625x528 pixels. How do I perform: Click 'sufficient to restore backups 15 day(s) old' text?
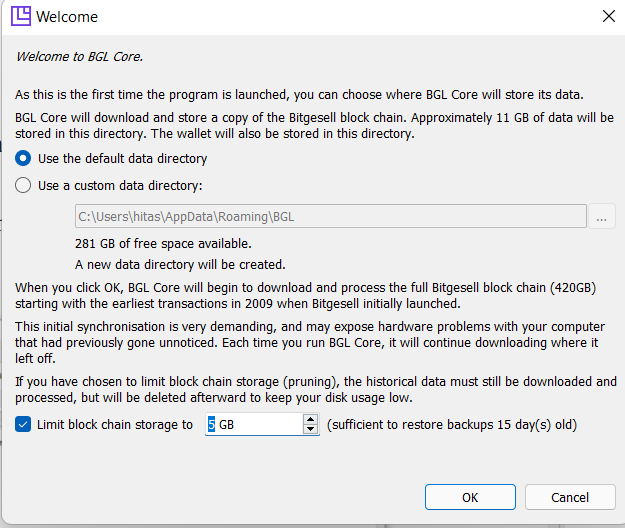(452, 425)
